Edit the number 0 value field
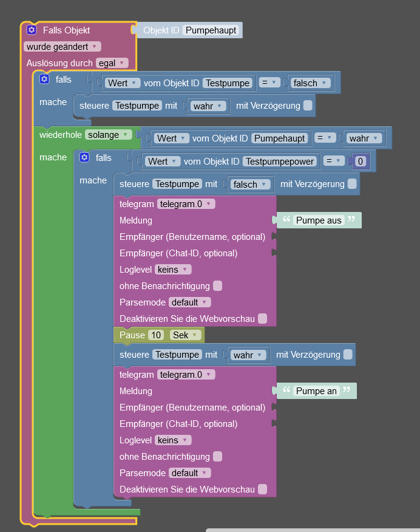The image size is (420, 532). [361, 162]
